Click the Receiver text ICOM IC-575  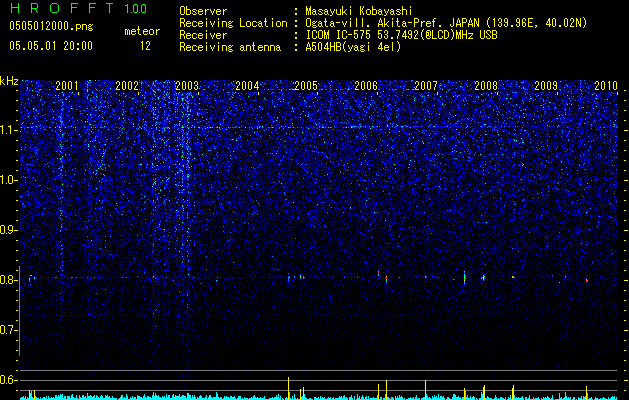click(x=338, y=35)
